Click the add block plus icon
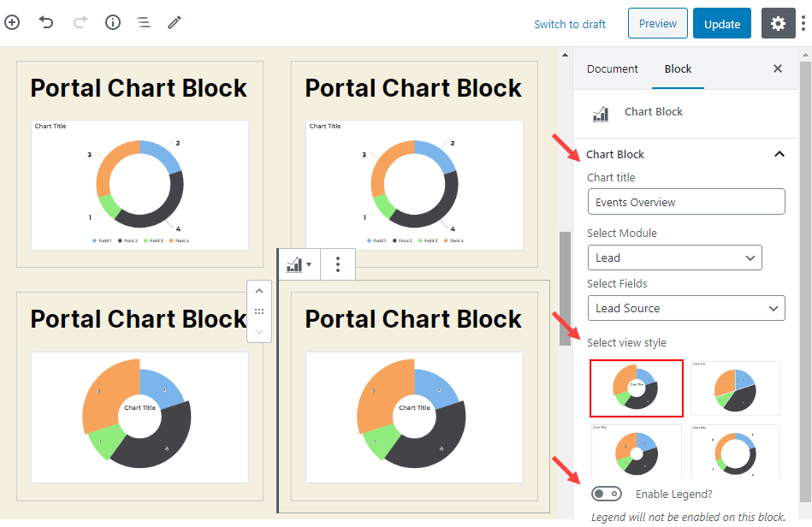This screenshot has height=527, width=812. pos(12,23)
